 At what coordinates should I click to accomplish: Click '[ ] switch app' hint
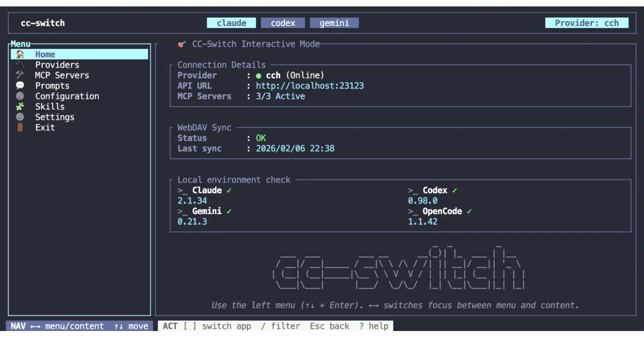pyautogui.click(x=217, y=326)
